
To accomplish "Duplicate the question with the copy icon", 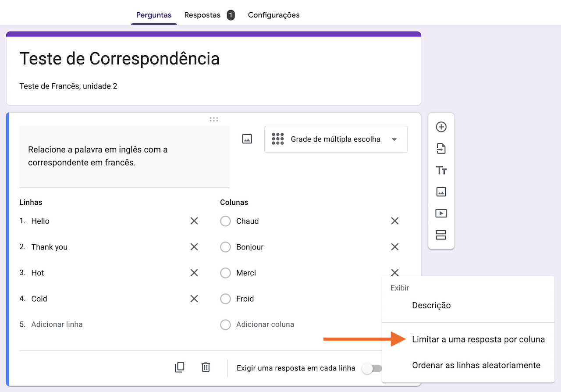I will coord(180,367).
